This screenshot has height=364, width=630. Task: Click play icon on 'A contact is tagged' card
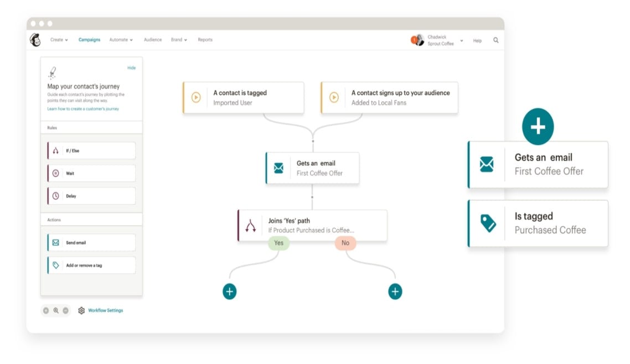196,97
